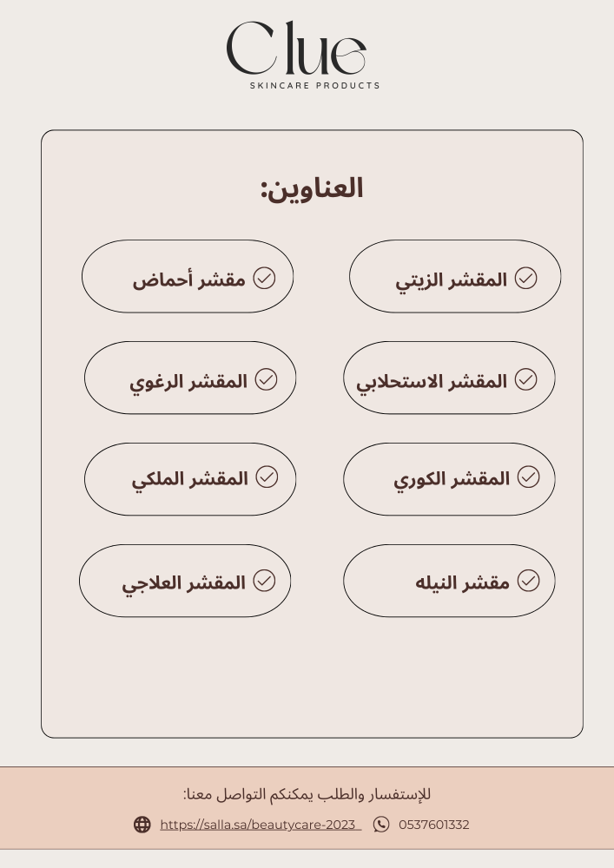Select the المقشر الزيتي pill button
The width and height of the screenshot is (614, 868).
(455, 276)
